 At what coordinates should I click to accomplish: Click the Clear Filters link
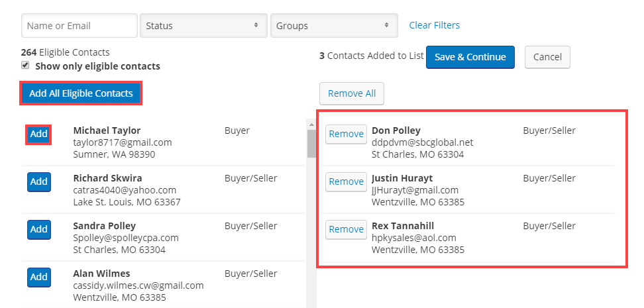pyautogui.click(x=434, y=25)
